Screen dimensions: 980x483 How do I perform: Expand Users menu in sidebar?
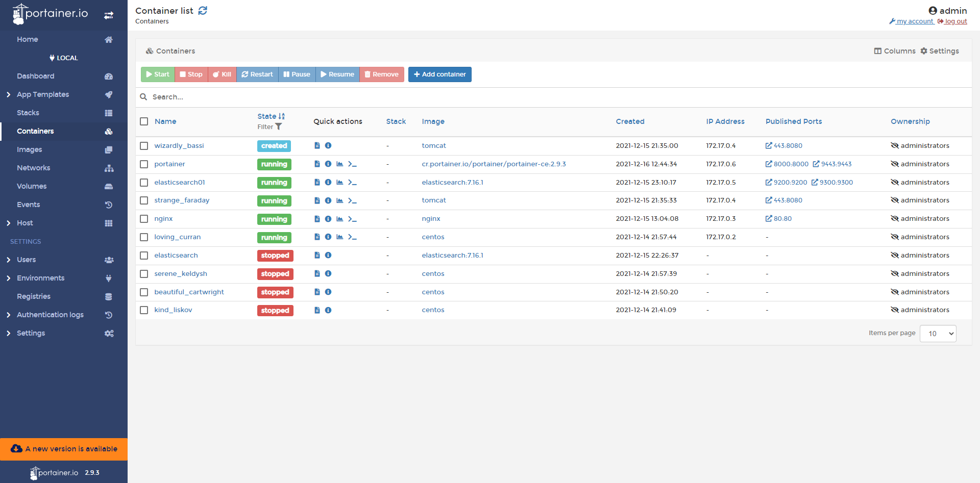[9, 260]
